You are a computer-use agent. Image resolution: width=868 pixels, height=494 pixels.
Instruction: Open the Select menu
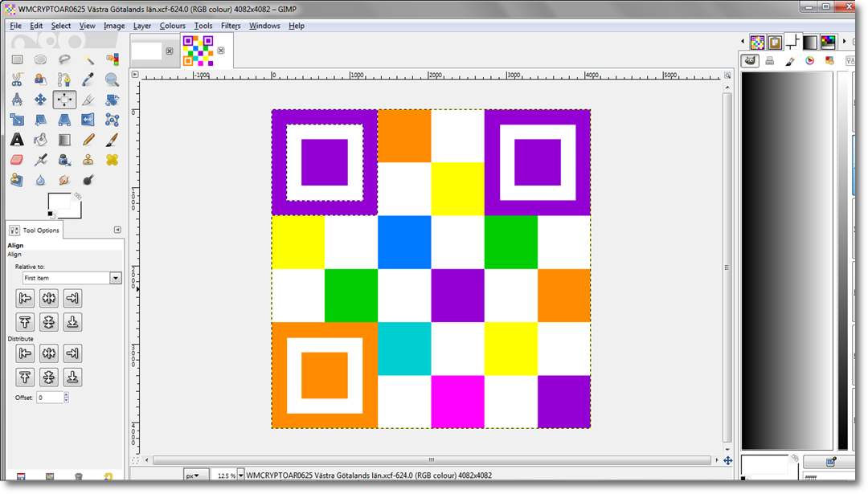61,26
